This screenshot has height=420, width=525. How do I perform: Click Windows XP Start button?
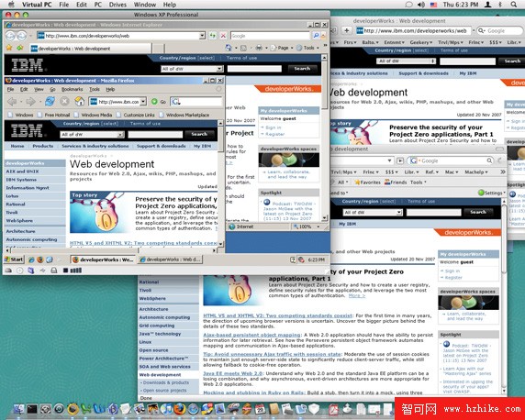[x=14, y=260]
